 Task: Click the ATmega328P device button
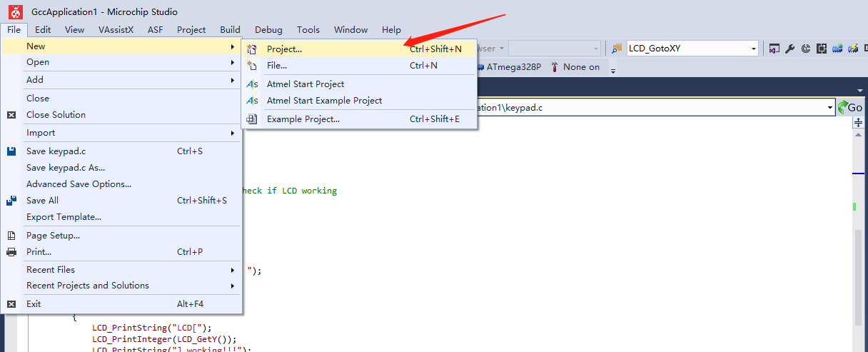coord(508,67)
